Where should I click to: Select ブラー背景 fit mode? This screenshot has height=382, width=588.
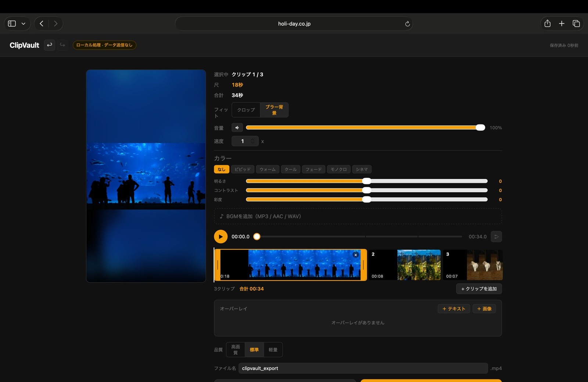274,110
